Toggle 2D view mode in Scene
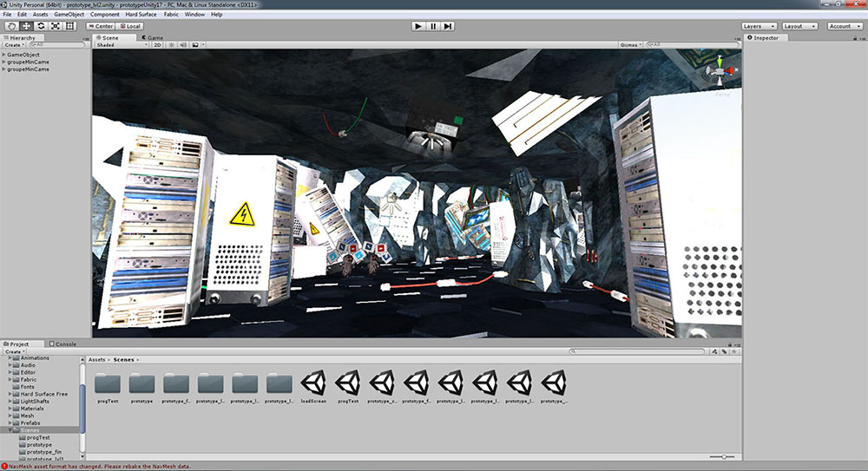Screen dimensions: 868x471 click(x=158, y=44)
